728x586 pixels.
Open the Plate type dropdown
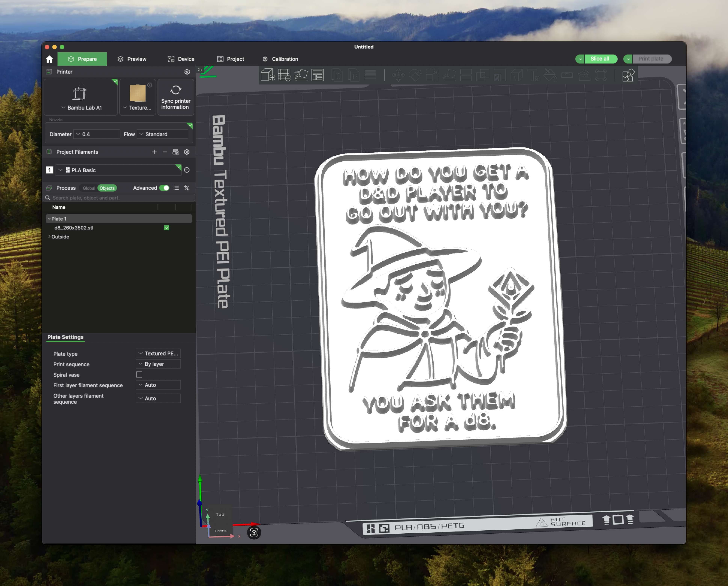(x=158, y=354)
